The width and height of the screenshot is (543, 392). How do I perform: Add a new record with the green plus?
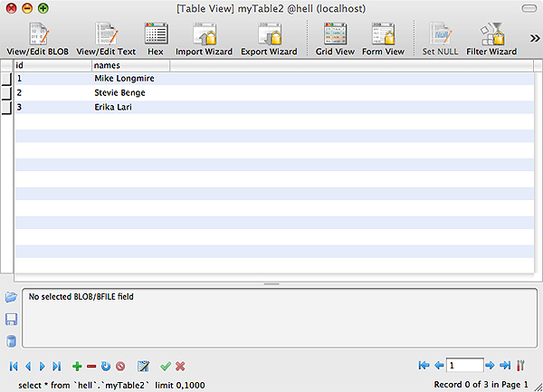coord(77,366)
